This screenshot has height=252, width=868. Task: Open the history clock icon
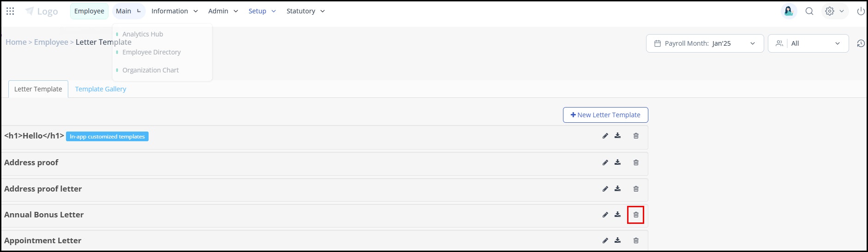(861, 43)
